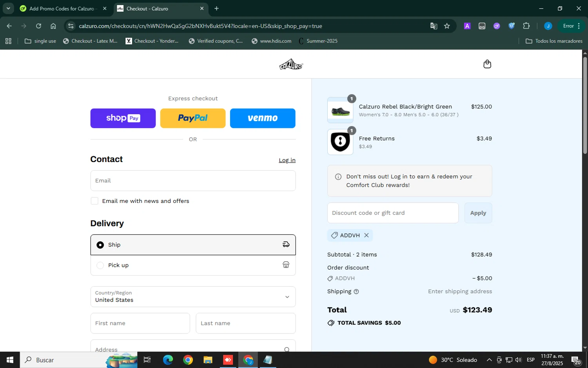
Task: Click the Calzuro logo in header
Action: 291,64
